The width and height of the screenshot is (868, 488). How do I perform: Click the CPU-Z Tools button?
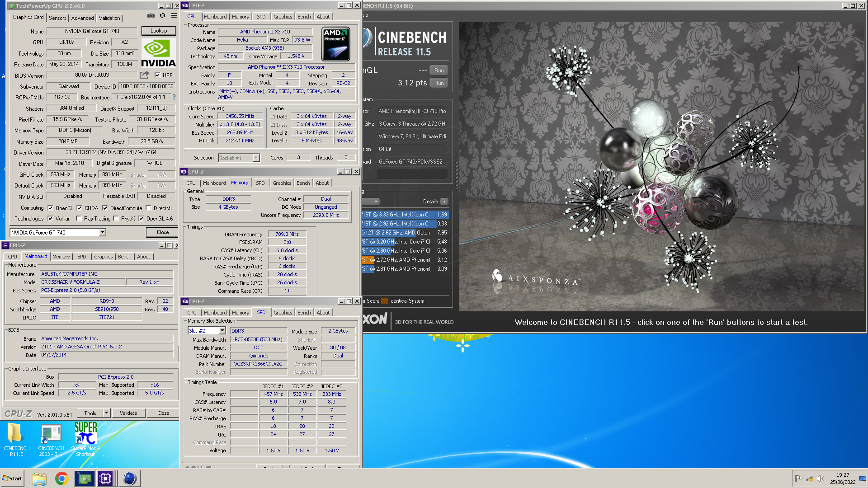point(90,413)
